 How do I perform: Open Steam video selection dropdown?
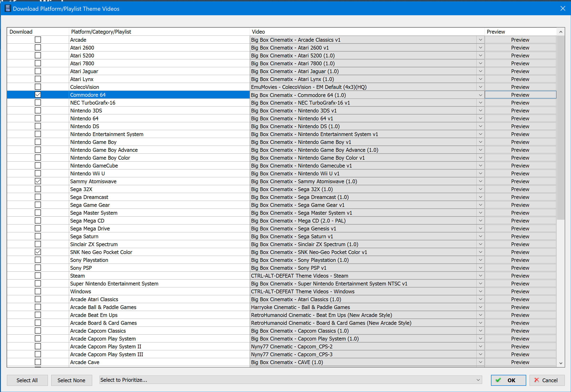[x=480, y=275]
